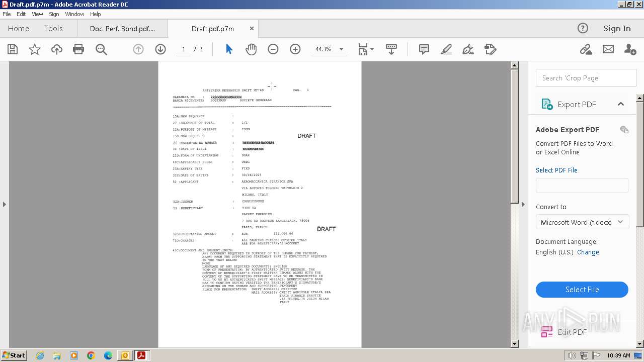Activate the Hand pan tool
Image resolution: width=644 pixels, height=362 pixels.
(251, 49)
